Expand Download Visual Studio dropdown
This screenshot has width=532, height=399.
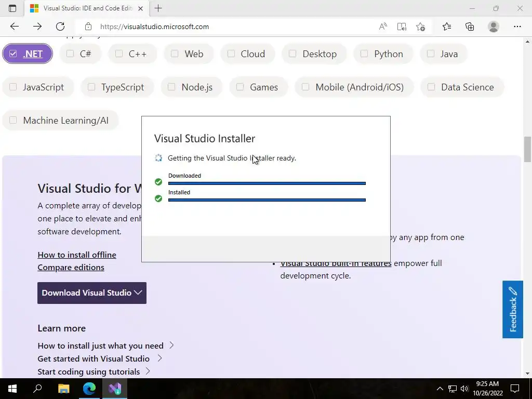point(92,293)
